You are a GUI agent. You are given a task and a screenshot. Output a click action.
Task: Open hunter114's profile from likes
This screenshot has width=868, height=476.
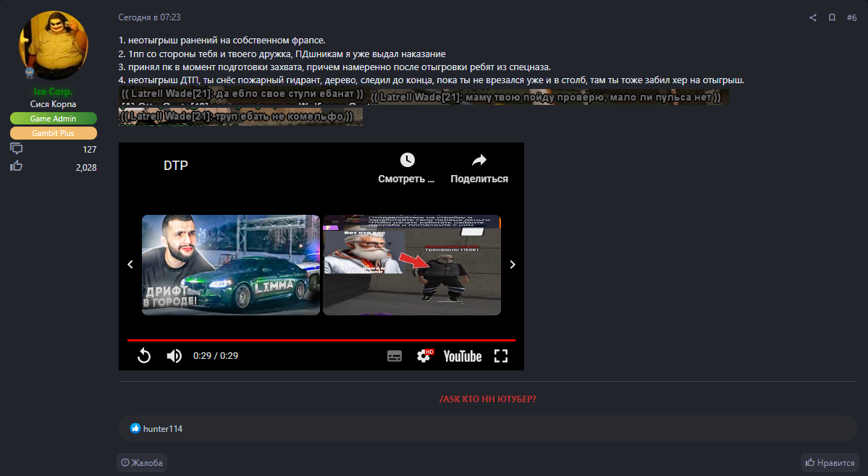(163, 429)
